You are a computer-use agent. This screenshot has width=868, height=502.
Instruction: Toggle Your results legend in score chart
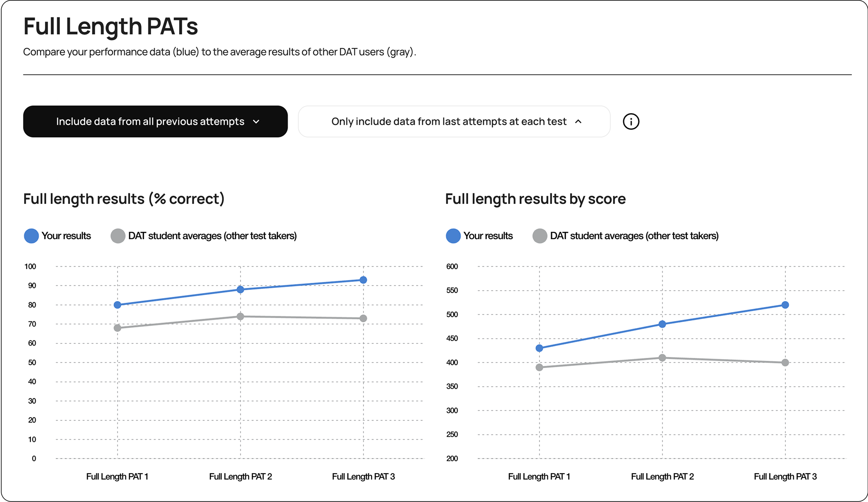point(480,236)
